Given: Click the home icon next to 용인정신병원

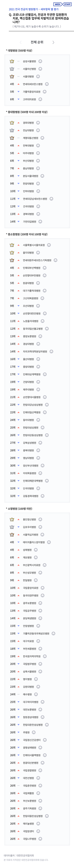Looking at the screenshot, I should click(x=40, y=520).
